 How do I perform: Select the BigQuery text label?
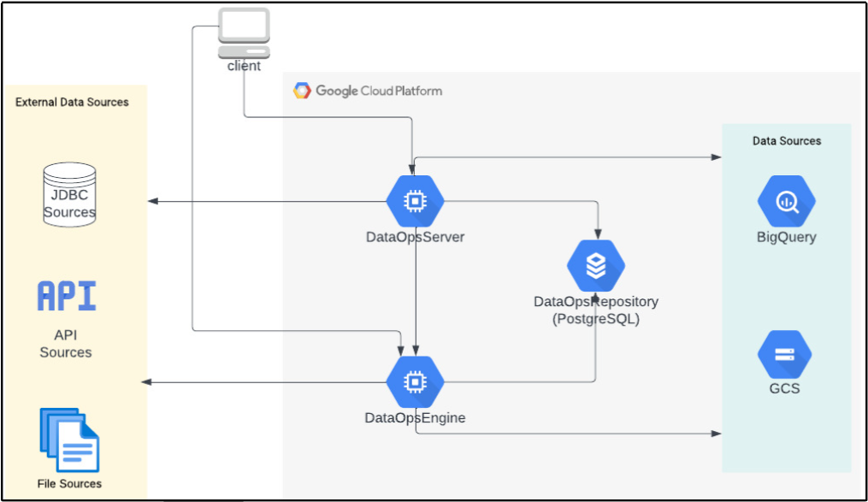pos(786,237)
